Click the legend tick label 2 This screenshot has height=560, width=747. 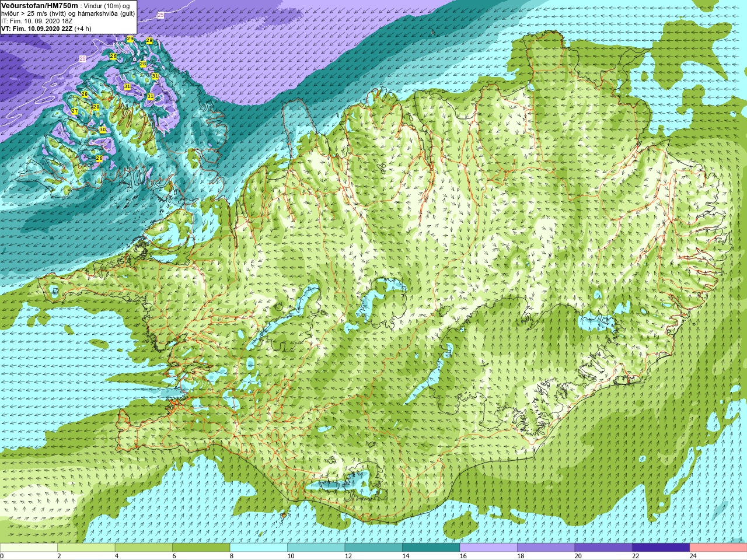[59, 556]
